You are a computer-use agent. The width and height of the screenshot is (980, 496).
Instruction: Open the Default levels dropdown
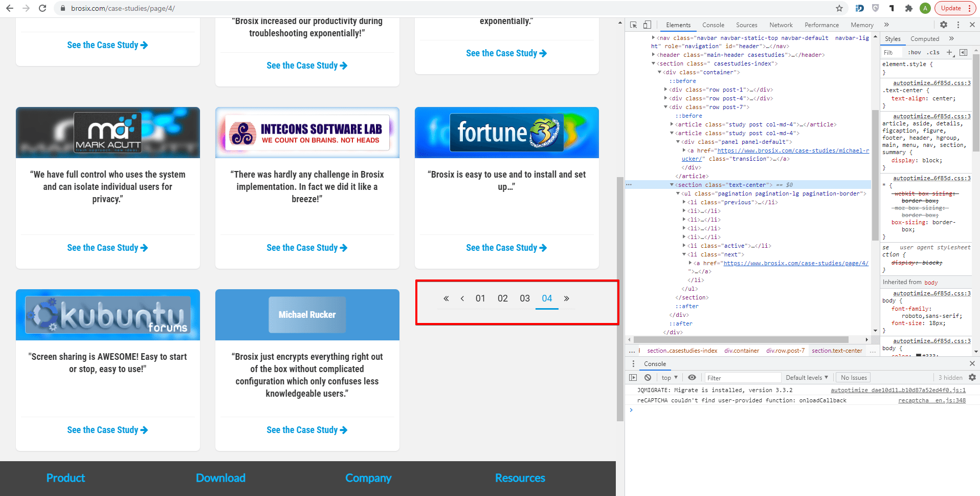click(807, 377)
